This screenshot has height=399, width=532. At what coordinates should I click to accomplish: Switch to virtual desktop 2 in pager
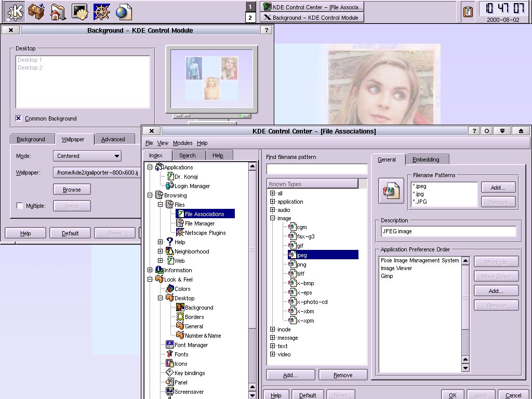tap(250, 18)
